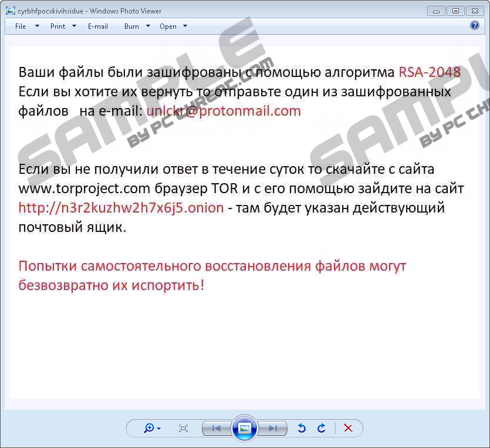490x448 pixels.
Task: Delete the current image
Action: click(348, 429)
